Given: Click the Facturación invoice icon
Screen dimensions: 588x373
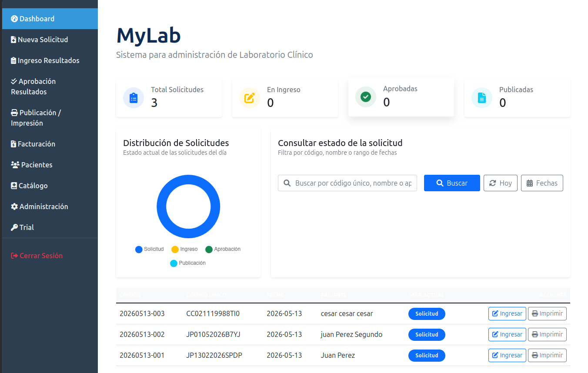Looking at the screenshot, I should click(13, 144).
